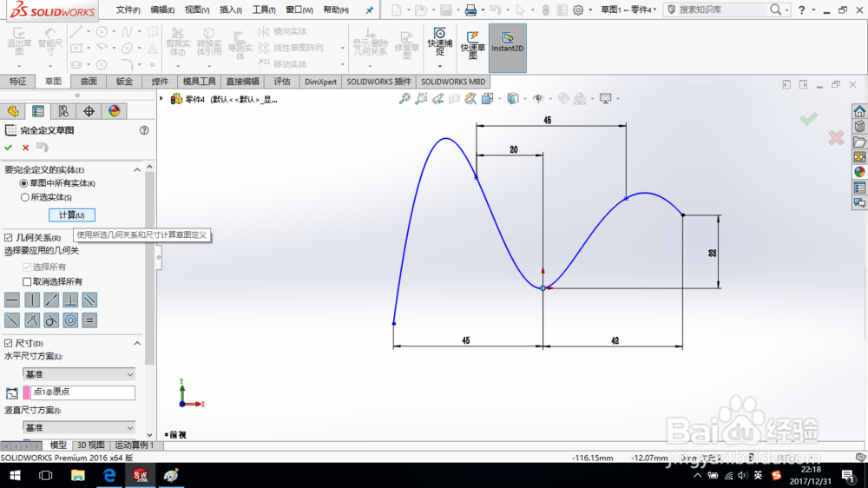Click the 点1@原点 input field
Image resolution: width=868 pixels, height=488 pixels.
pyautogui.click(x=82, y=392)
